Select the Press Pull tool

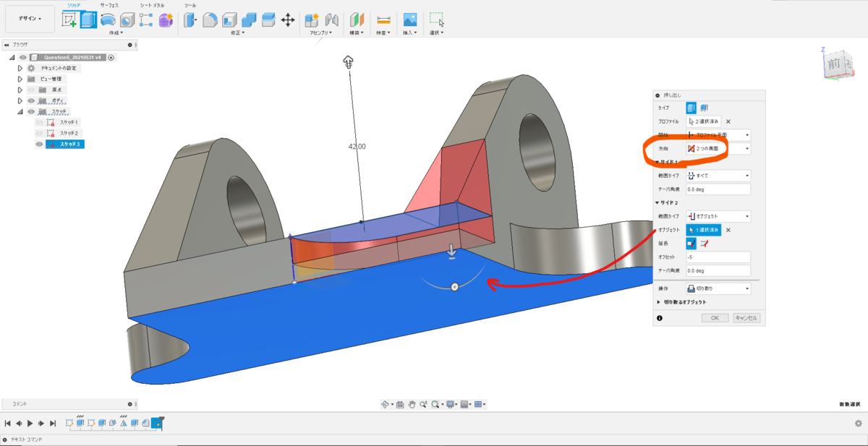click(191, 20)
